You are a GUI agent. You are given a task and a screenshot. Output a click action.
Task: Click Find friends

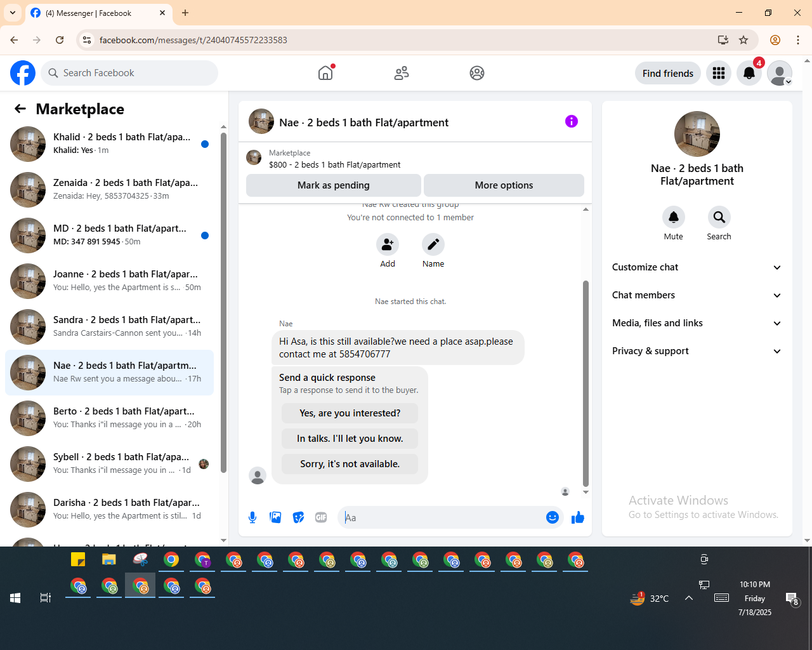668,73
